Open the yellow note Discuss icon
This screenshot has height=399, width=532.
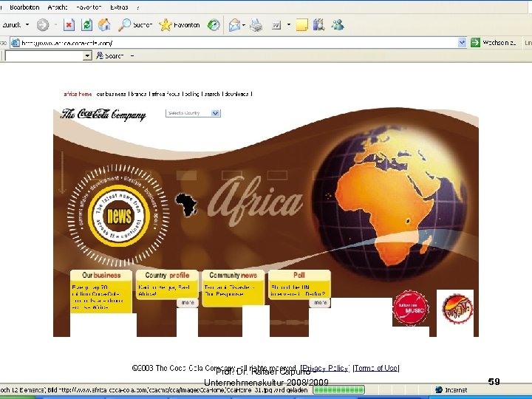tap(301, 25)
